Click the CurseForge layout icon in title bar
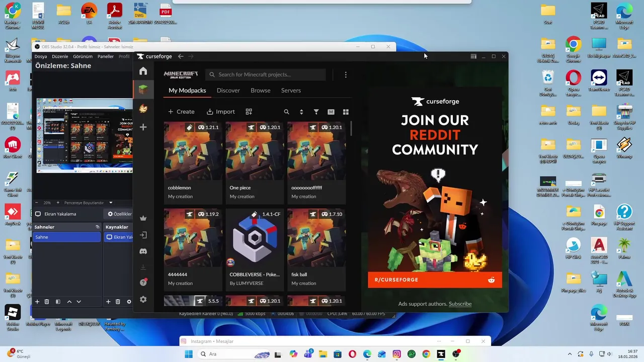Screen dimensions: 644x362 point(473,56)
